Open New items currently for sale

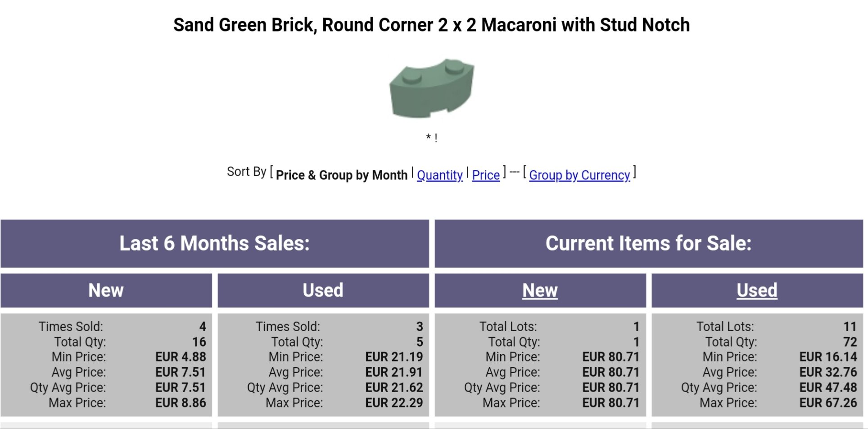(540, 290)
